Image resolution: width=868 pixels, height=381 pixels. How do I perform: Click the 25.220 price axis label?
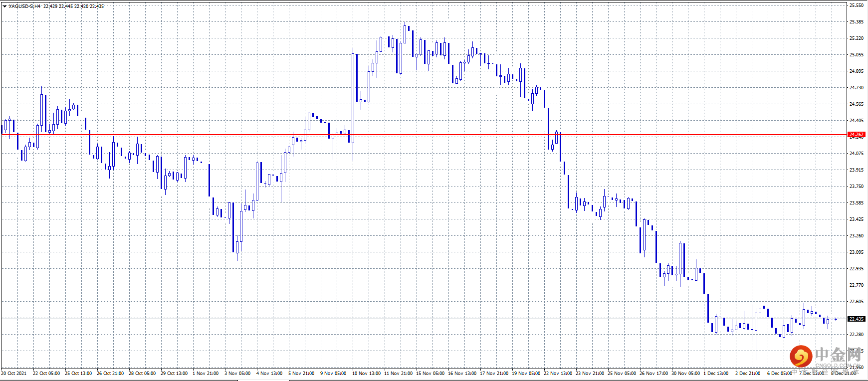[857, 38]
